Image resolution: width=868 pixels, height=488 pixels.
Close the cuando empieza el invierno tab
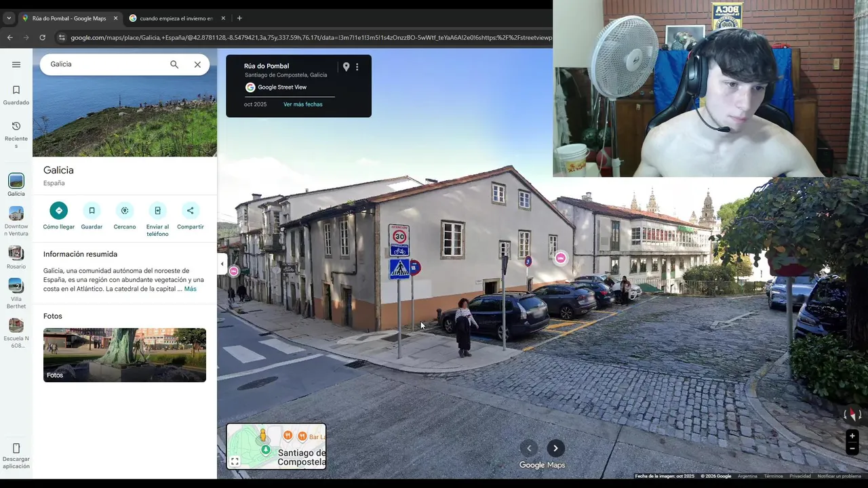(x=223, y=18)
